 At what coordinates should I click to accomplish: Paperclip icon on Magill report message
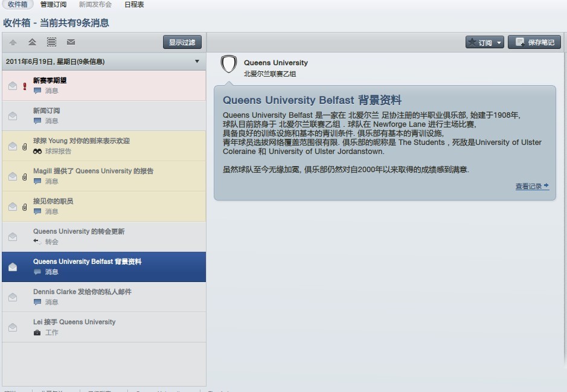click(25, 177)
